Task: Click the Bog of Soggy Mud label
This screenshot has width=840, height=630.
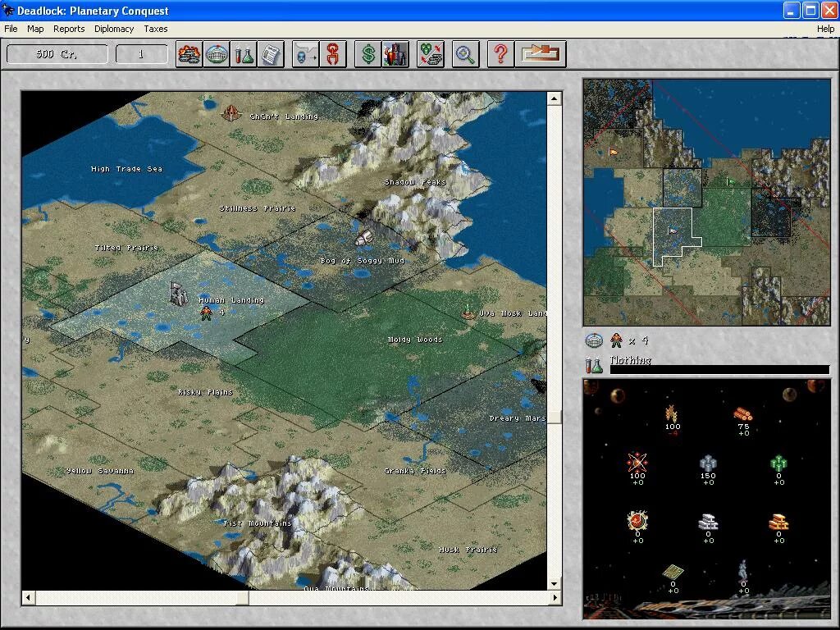Action: coord(362,261)
